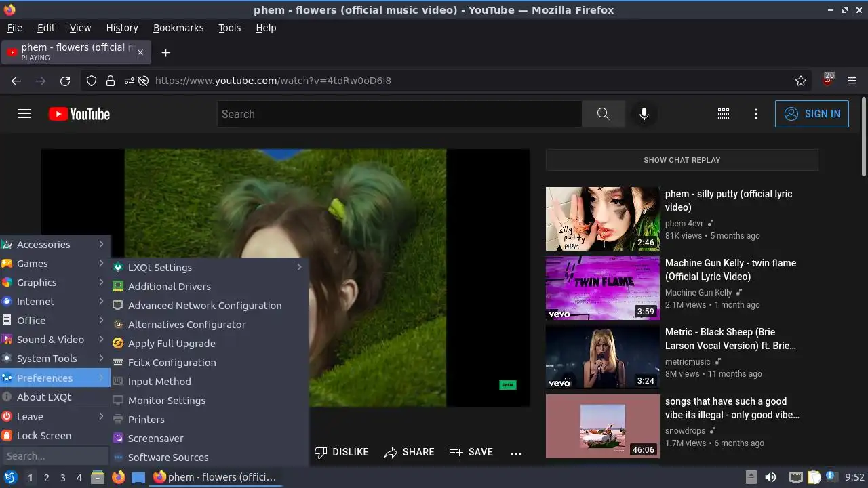
Task: Click the Firefox back arrow
Action: (x=16, y=81)
